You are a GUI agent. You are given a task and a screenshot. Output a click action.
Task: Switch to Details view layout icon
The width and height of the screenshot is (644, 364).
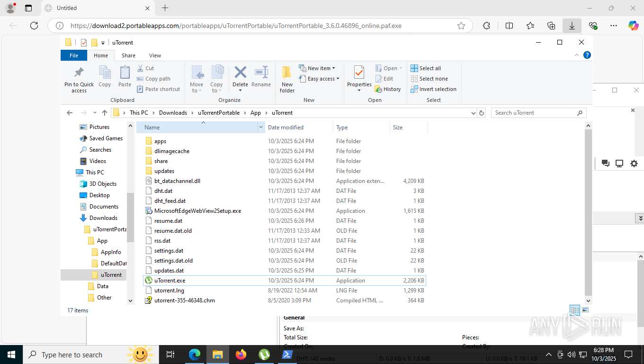coord(575,310)
